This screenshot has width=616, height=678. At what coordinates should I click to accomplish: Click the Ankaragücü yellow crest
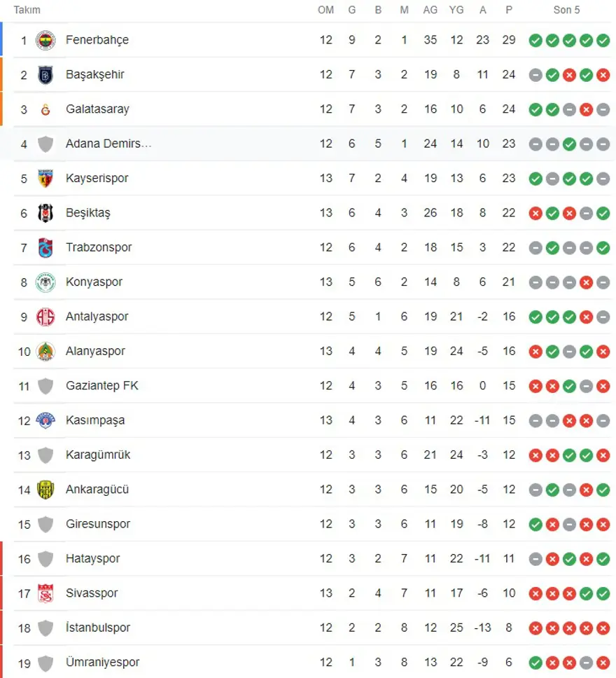(45, 490)
